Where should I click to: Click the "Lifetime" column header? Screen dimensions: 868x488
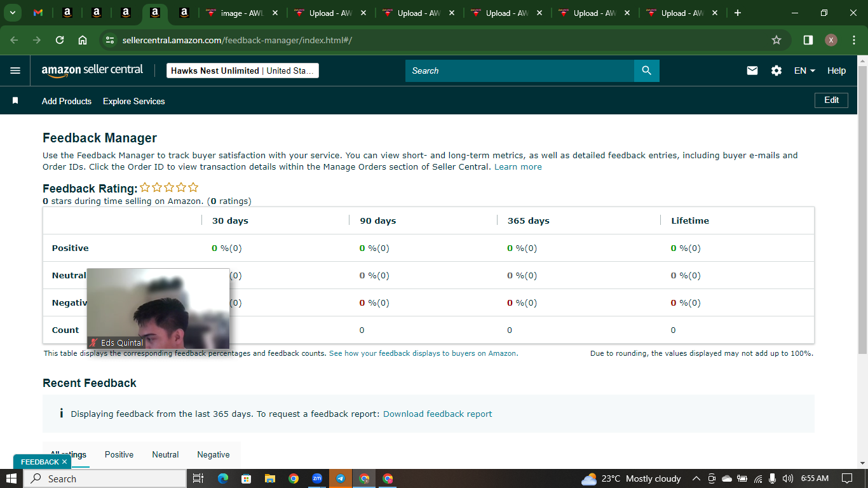coord(690,220)
